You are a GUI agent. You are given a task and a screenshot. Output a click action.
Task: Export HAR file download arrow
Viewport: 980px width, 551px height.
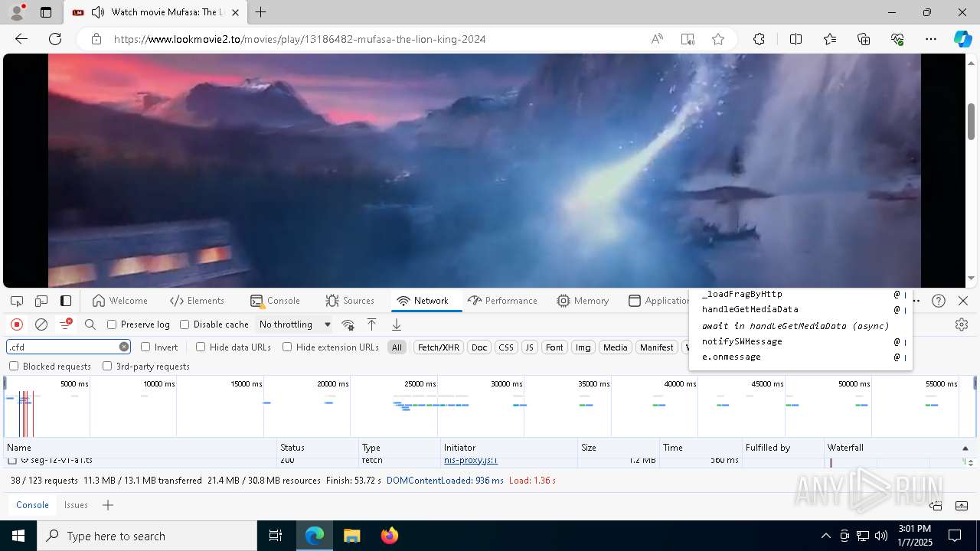396,324
